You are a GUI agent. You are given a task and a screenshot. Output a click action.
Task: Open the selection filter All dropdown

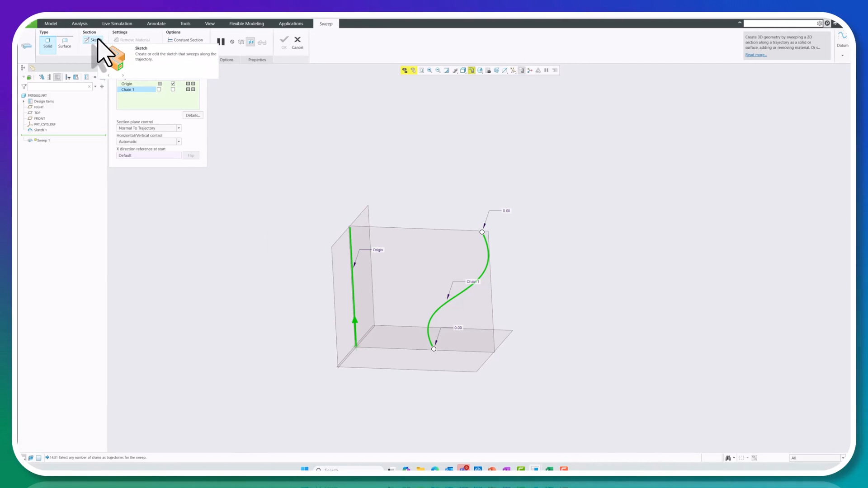pos(817,458)
